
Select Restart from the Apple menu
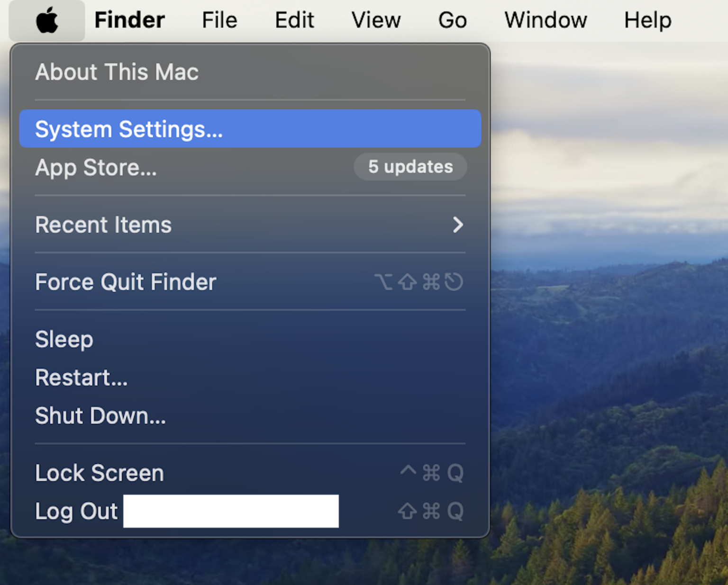81,377
